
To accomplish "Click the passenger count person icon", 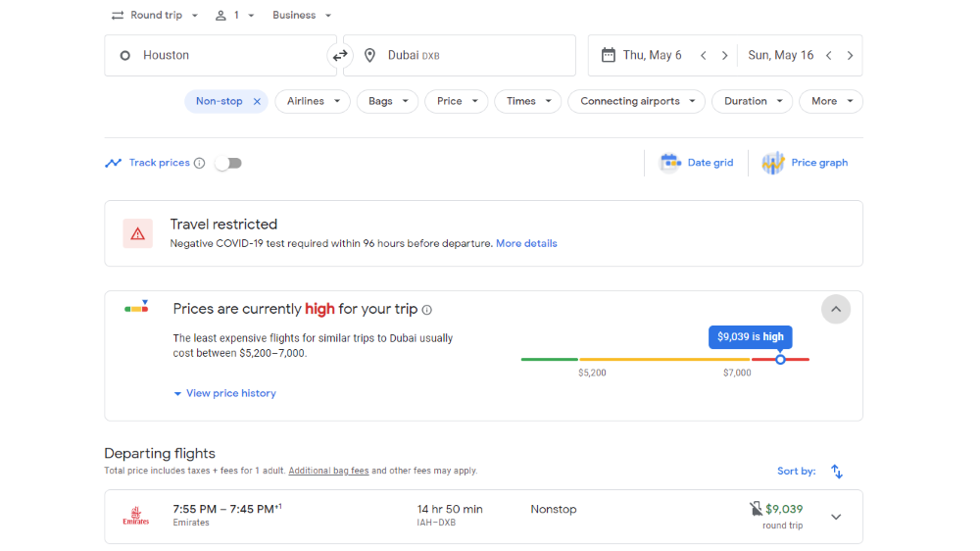I will tap(220, 16).
